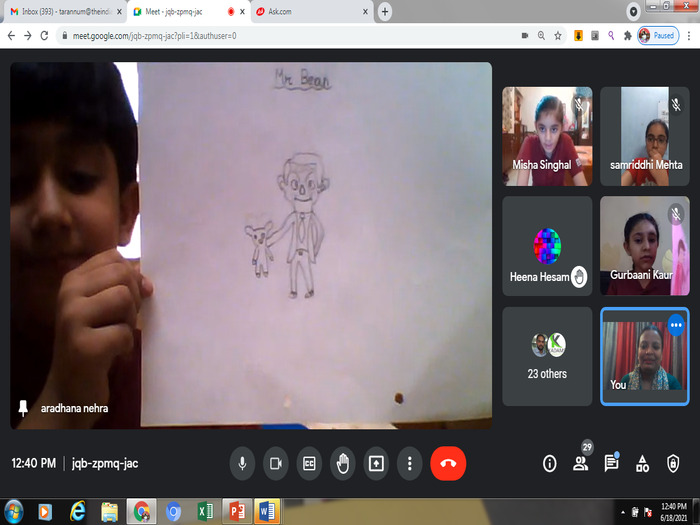Click the present now screen share icon
Viewport: 700px width, 525px height.
click(x=376, y=463)
